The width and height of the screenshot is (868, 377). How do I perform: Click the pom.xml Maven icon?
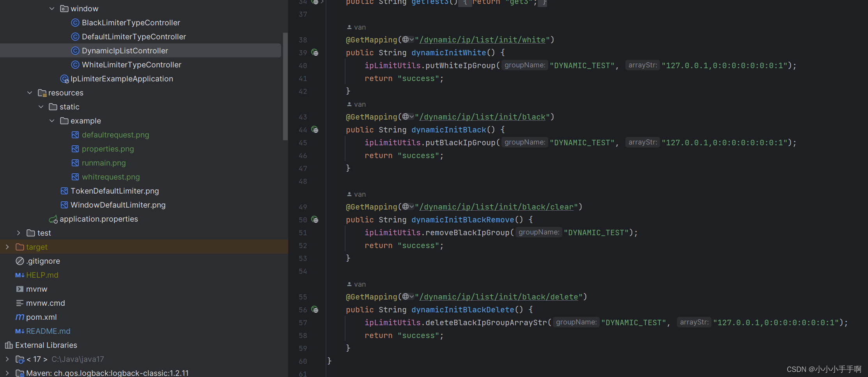pos(20,317)
